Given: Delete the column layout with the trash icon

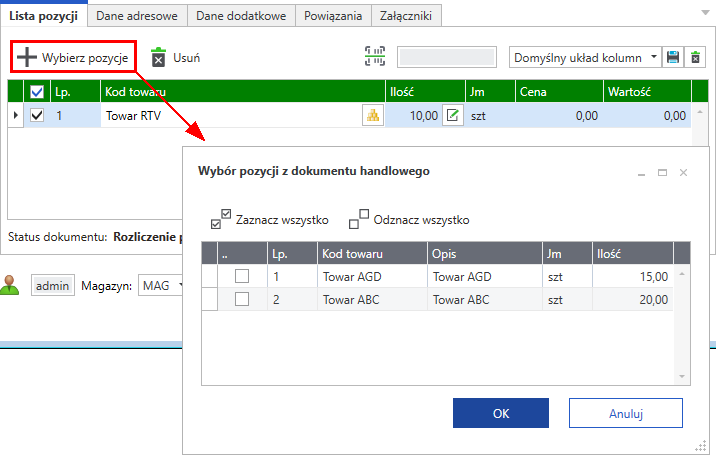Looking at the screenshot, I should click(696, 57).
